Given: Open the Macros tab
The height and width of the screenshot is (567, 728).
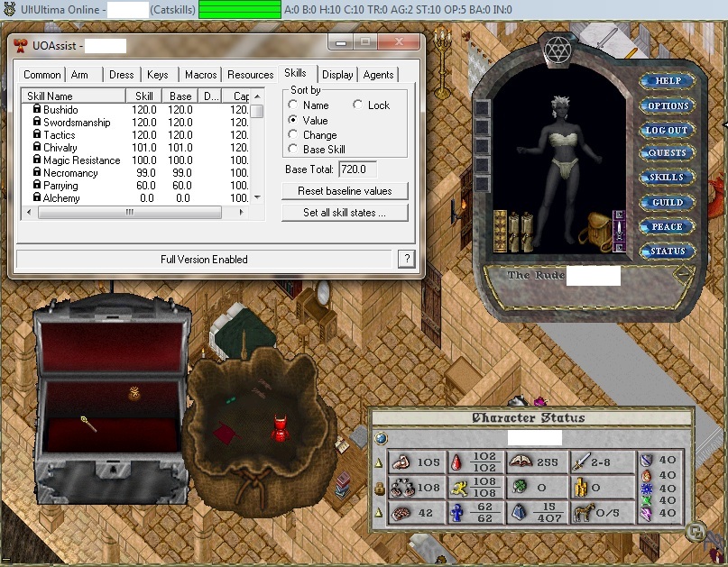Looking at the screenshot, I should pyautogui.click(x=200, y=75).
